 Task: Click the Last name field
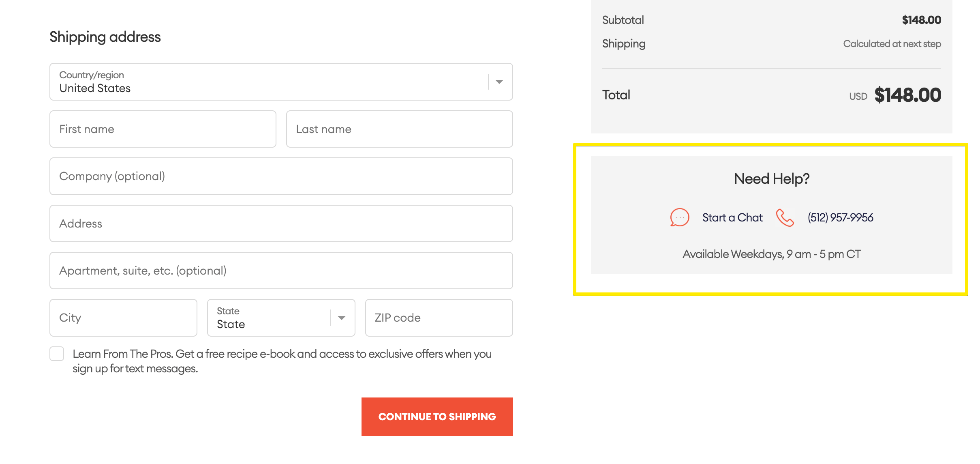(x=399, y=129)
